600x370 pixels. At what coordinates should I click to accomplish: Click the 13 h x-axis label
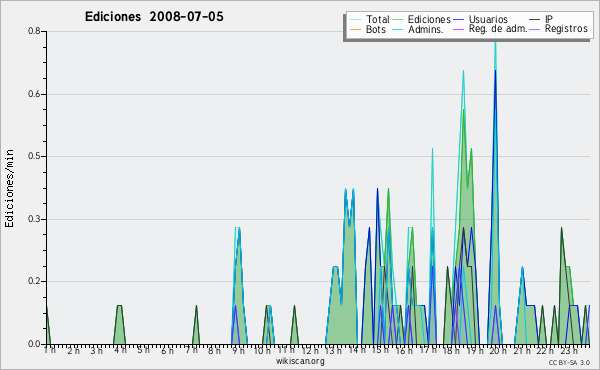(x=333, y=350)
